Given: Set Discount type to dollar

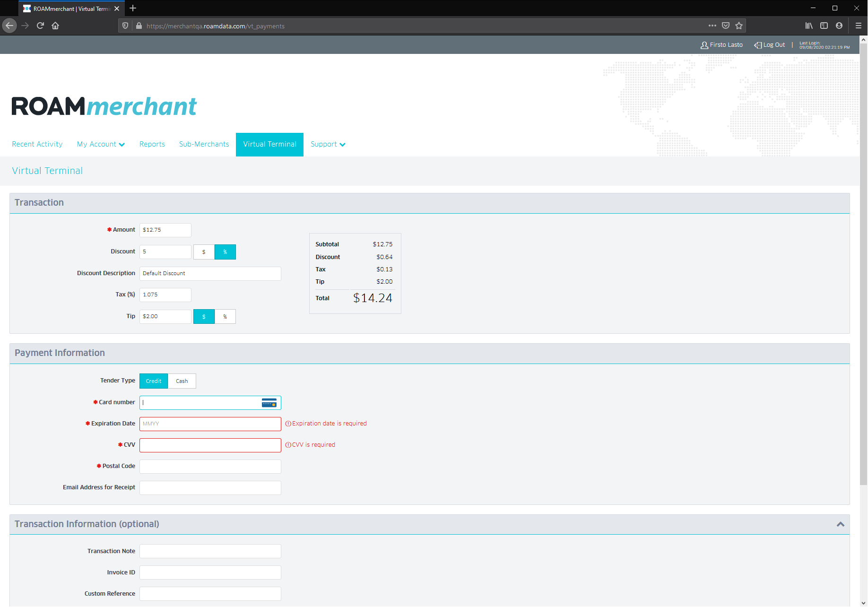Looking at the screenshot, I should pyautogui.click(x=204, y=252).
